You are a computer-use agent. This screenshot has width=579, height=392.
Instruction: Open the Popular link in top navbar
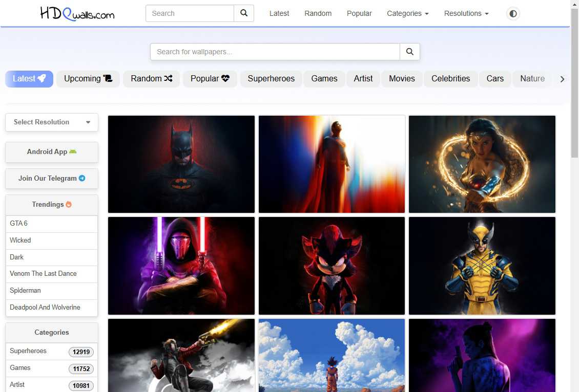(359, 13)
